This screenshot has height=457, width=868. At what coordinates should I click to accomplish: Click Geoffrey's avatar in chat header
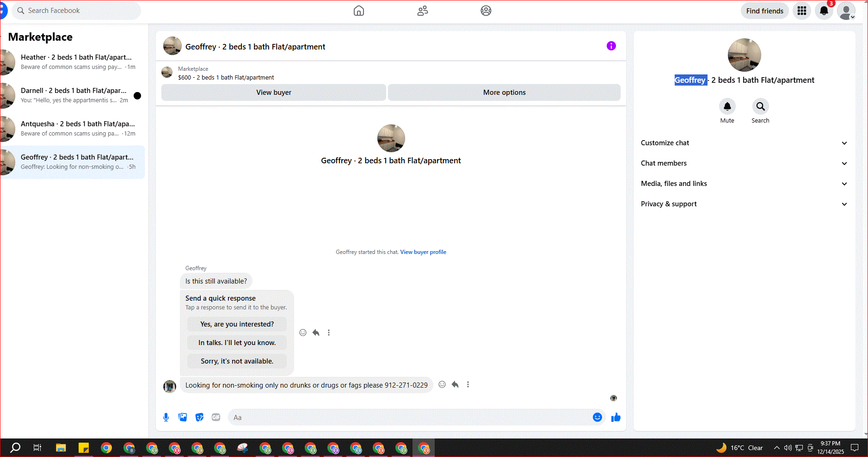172,46
